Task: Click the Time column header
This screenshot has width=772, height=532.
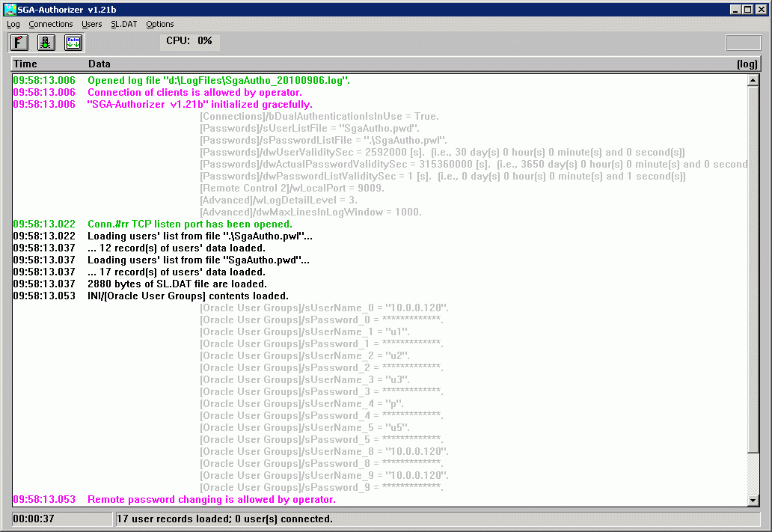Action: coord(25,64)
